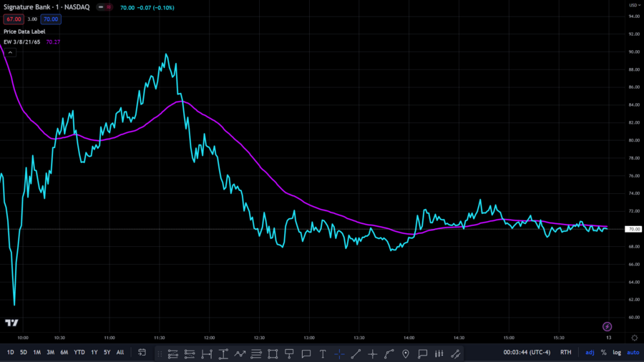Click the red 67.00 sell price button
This screenshot has width=644, height=362.
[14, 19]
